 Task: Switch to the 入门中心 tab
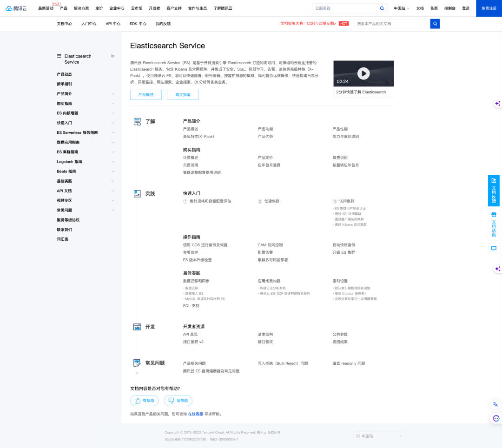point(89,24)
